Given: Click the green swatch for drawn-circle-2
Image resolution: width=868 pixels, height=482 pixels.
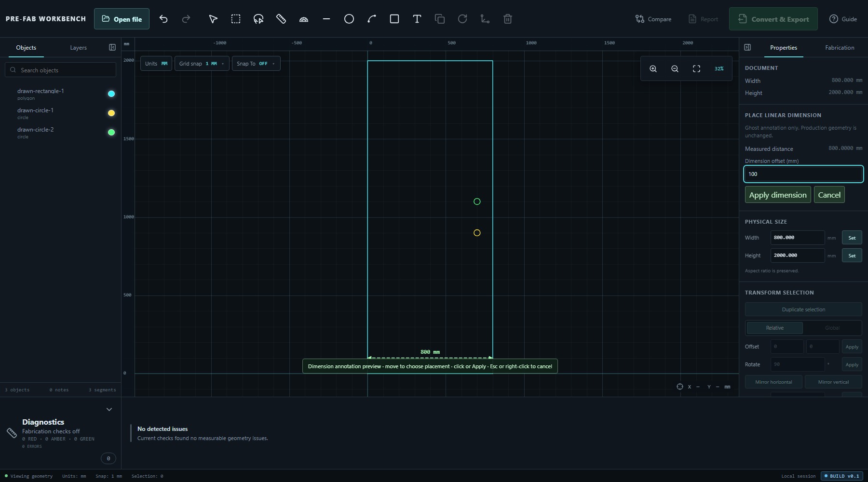Looking at the screenshot, I should [111, 132].
